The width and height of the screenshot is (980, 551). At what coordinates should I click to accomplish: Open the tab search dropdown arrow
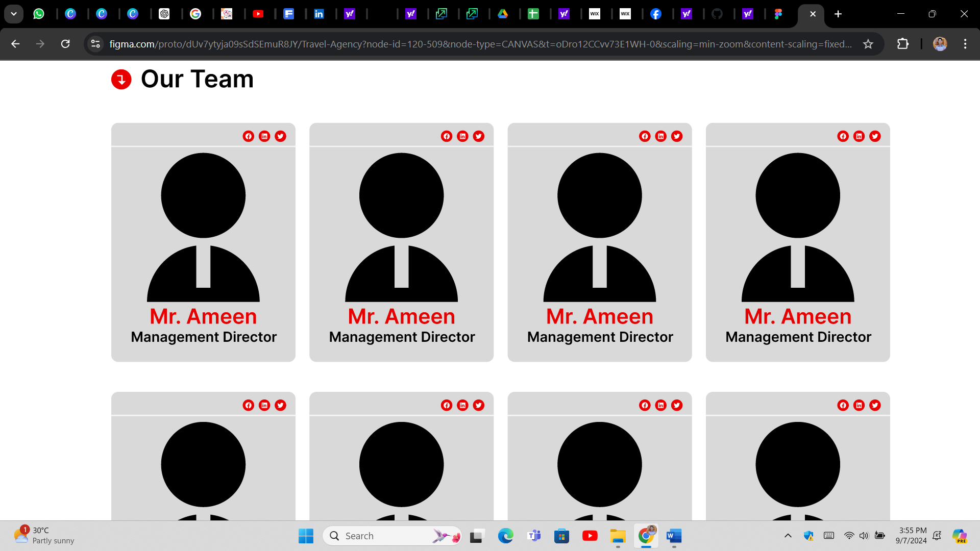pos(14,14)
